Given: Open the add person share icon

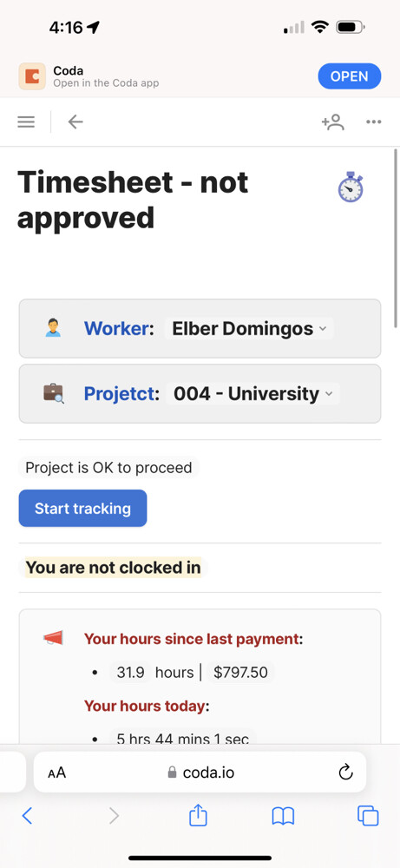Looking at the screenshot, I should 332,122.
